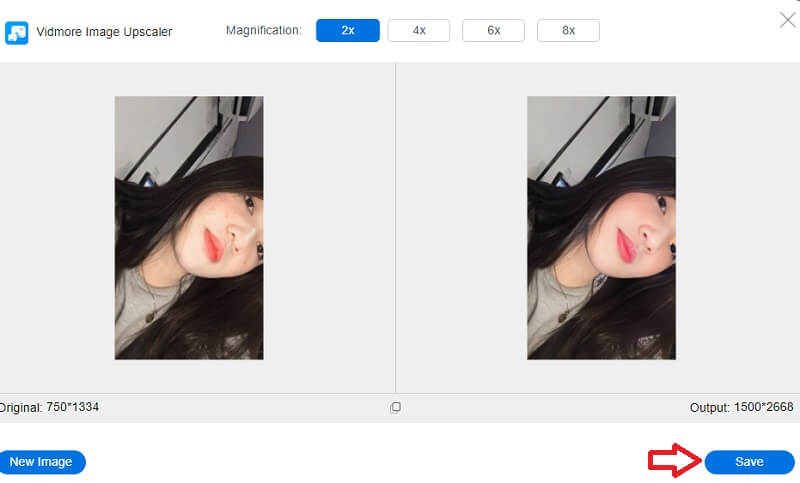
Task: Click the red arrow pointing to Save
Action: click(x=673, y=461)
